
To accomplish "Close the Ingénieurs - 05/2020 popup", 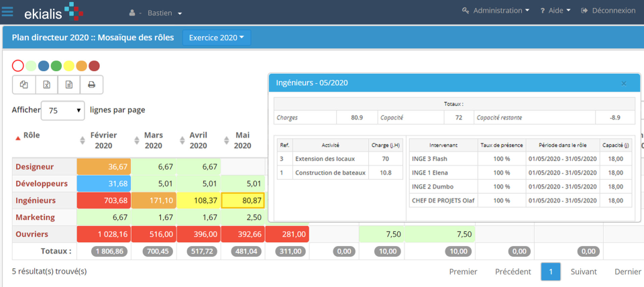I will (x=624, y=83).
